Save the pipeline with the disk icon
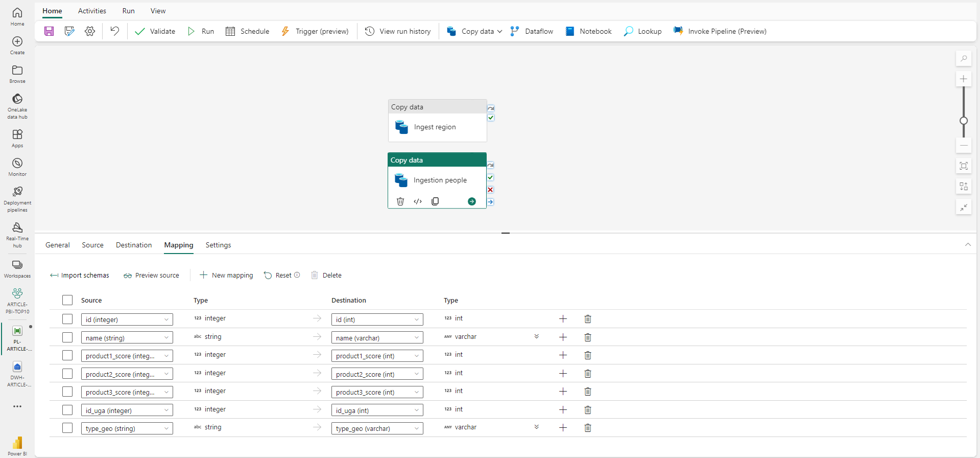 49,31
